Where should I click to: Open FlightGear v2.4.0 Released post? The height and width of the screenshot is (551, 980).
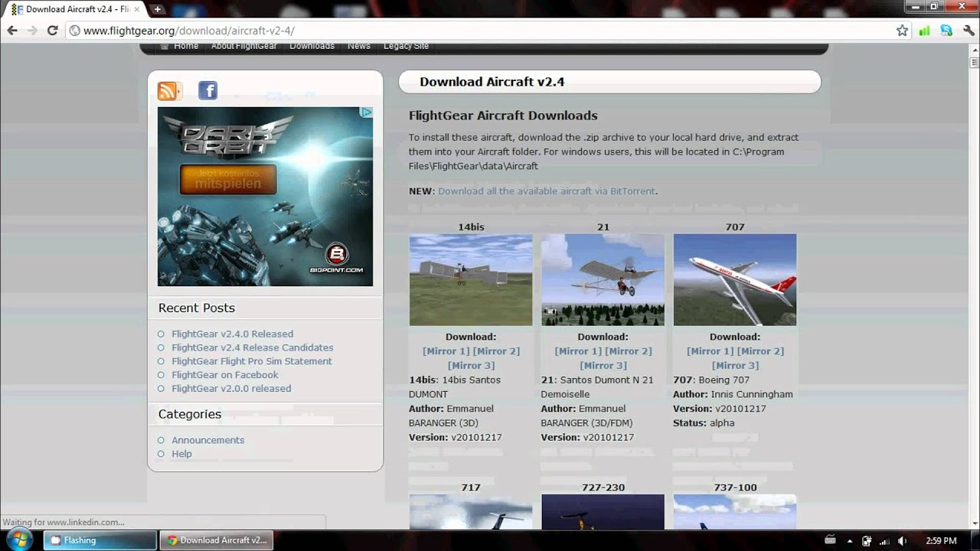(232, 334)
